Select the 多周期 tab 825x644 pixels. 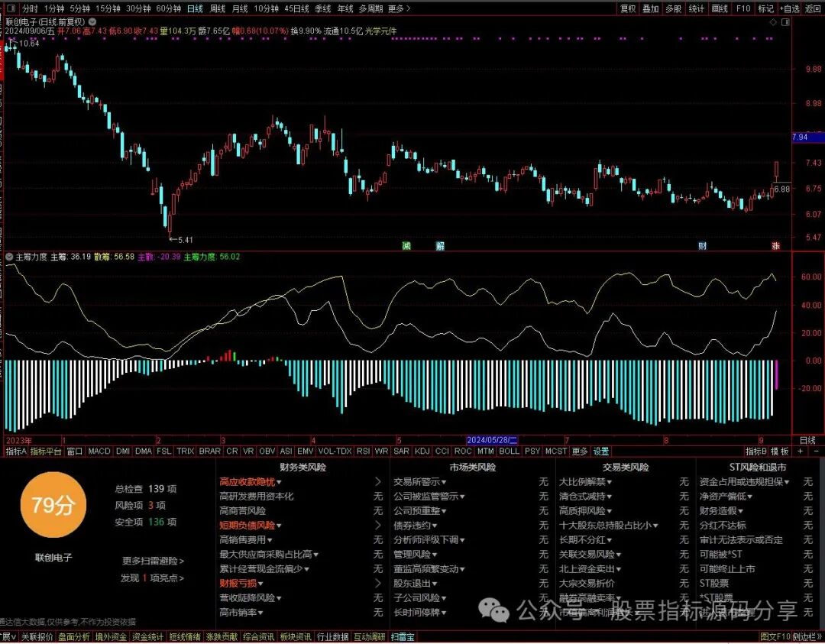(371, 8)
